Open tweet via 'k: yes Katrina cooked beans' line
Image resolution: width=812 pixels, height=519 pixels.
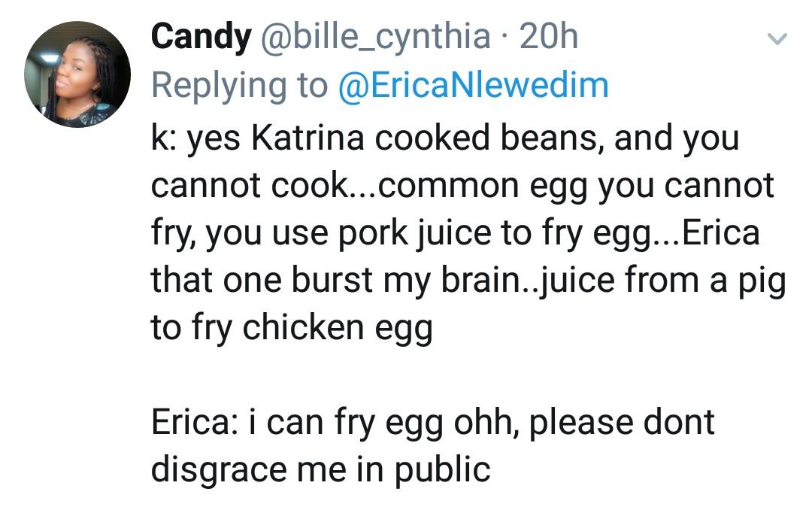(445, 138)
